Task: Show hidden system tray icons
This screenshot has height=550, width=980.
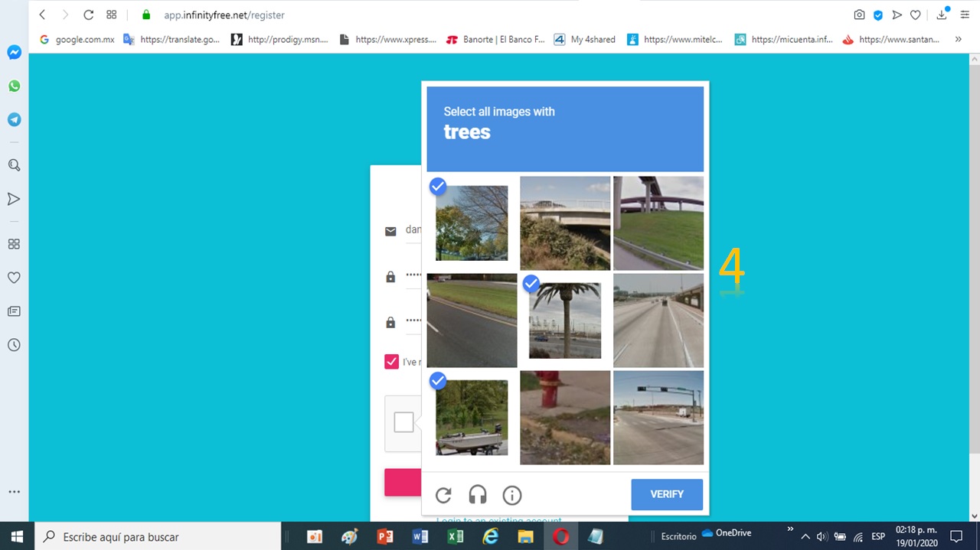Action: coord(805,536)
